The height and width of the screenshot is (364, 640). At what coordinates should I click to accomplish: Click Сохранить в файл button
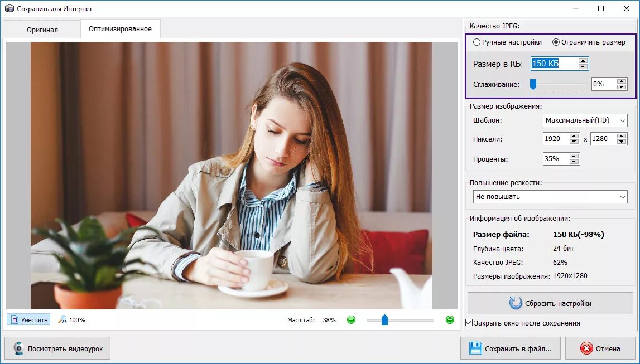coord(510,348)
